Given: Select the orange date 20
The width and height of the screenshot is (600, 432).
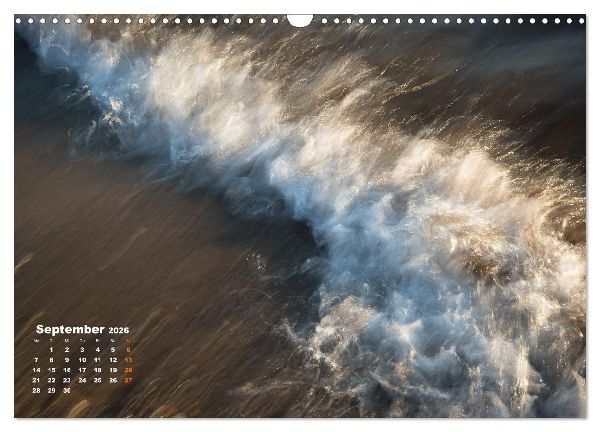Looking at the screenshot, I should 128,370.
